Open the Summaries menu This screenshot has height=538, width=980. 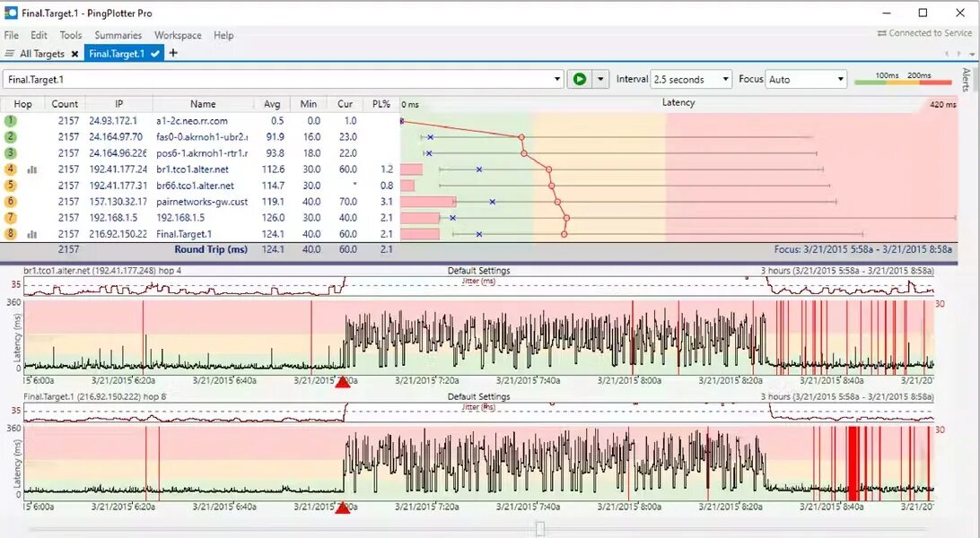118,36
